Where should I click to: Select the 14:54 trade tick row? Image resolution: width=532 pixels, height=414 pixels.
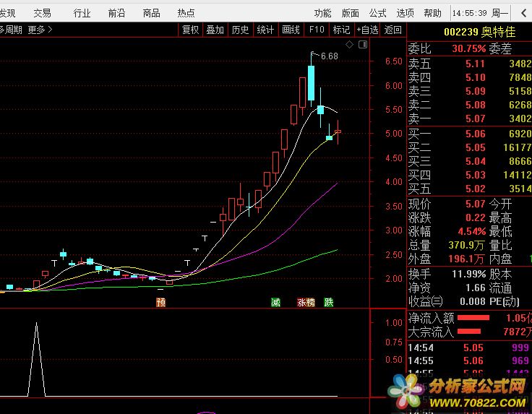pyautogui.click(x=469, y=348)
